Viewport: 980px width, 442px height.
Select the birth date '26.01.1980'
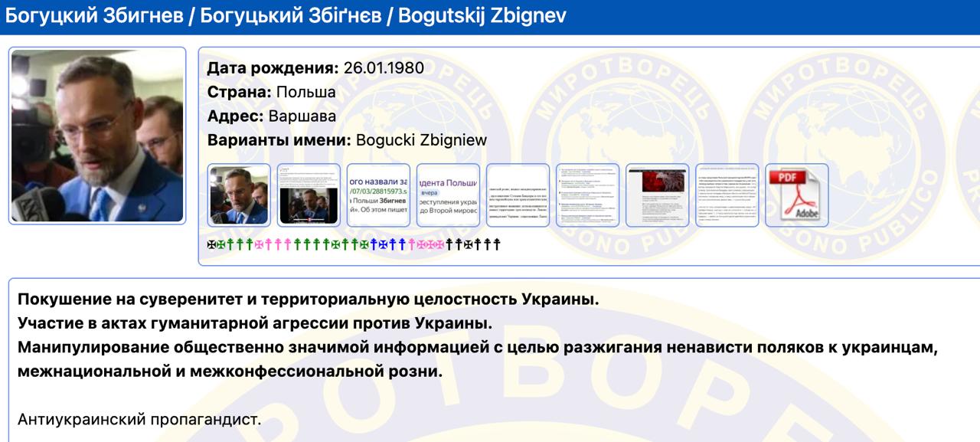pos(384,67)
